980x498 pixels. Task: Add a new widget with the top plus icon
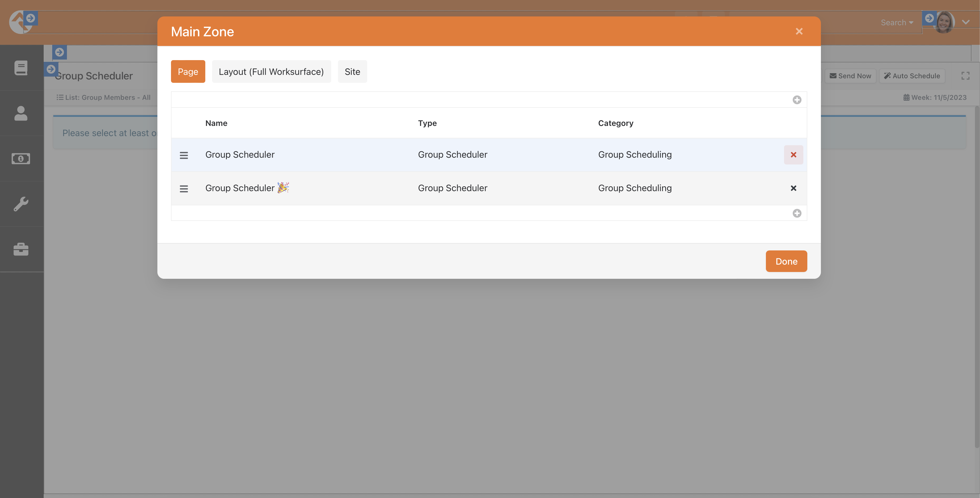[x=797, y=99]
